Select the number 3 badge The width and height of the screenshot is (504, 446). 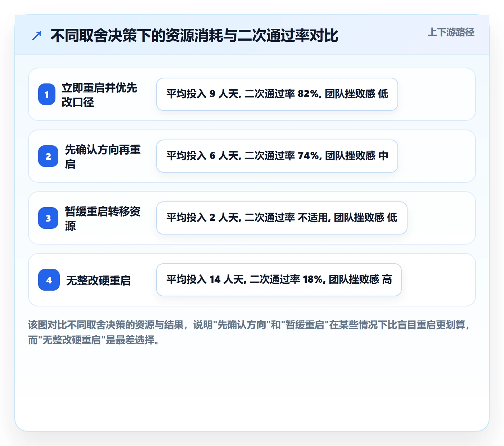[48, 218]
